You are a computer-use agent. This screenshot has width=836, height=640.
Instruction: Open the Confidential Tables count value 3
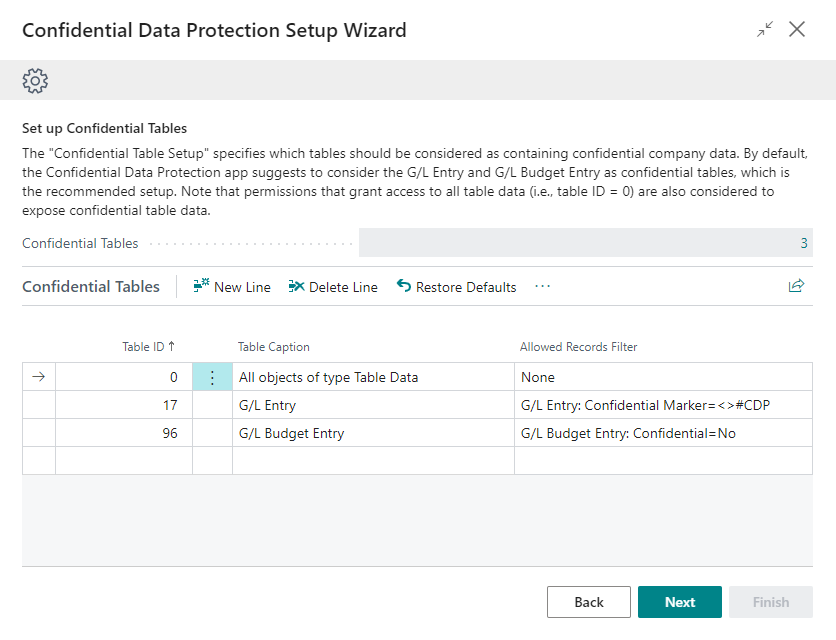pos(804,243)
